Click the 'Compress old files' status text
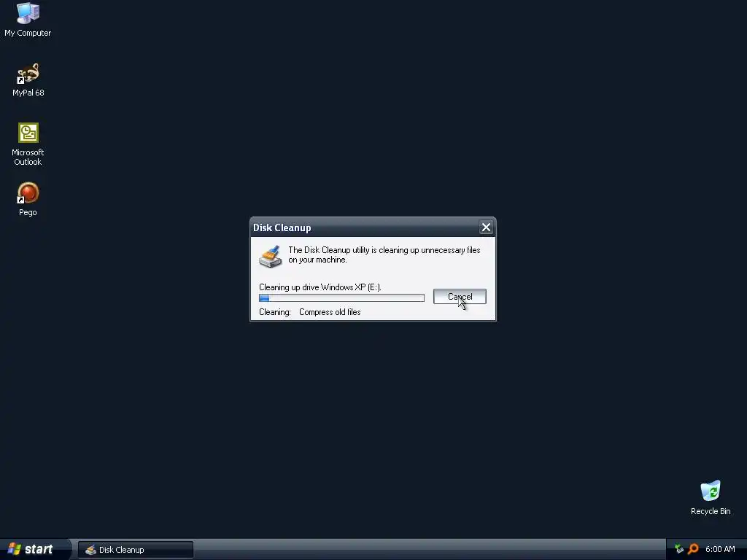747x560 pixels. (330, 312)
